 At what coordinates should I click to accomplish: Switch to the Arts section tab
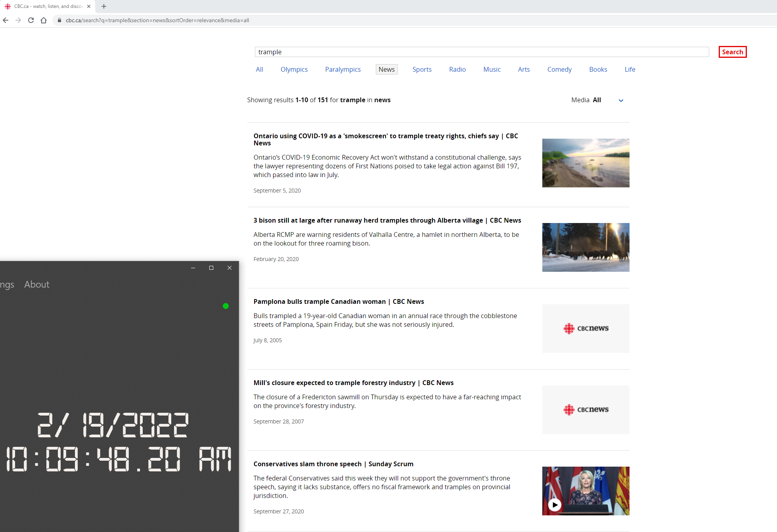click(524, 69)
